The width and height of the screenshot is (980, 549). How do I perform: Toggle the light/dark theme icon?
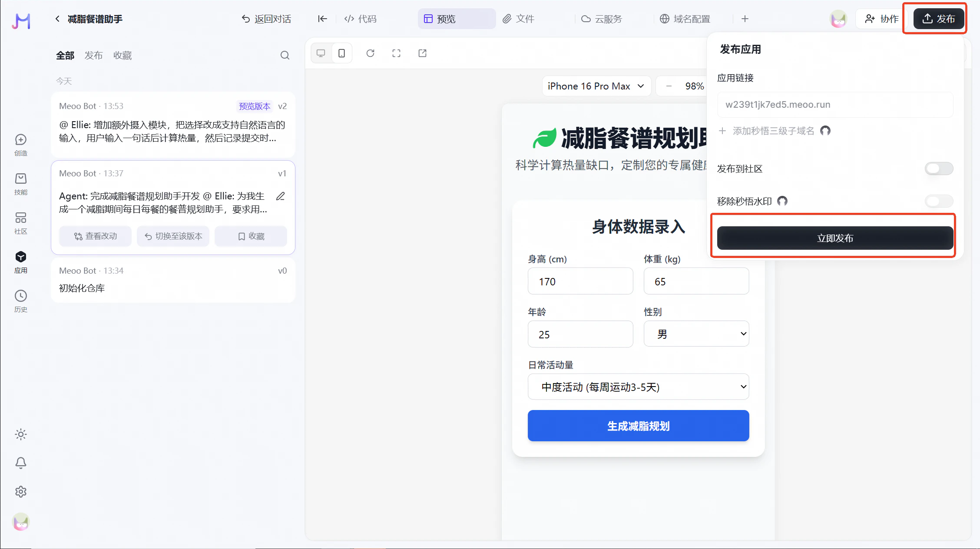tap(21, 434)
